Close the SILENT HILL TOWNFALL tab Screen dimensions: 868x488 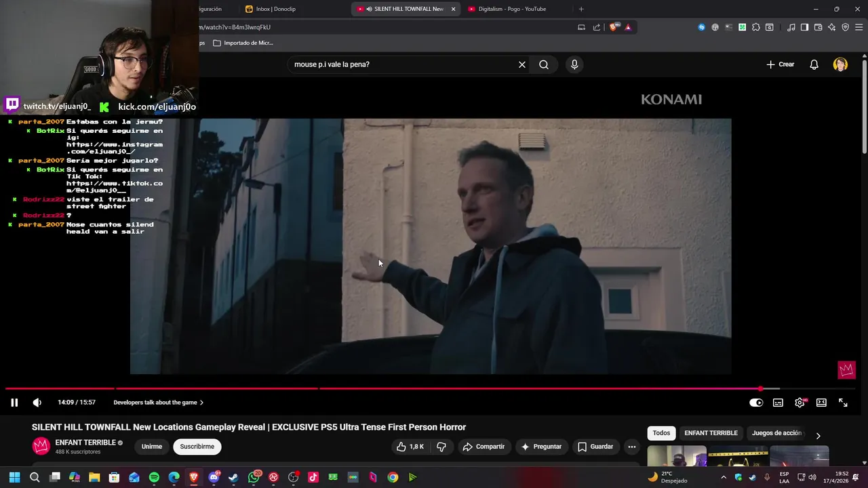pos(453,9)
